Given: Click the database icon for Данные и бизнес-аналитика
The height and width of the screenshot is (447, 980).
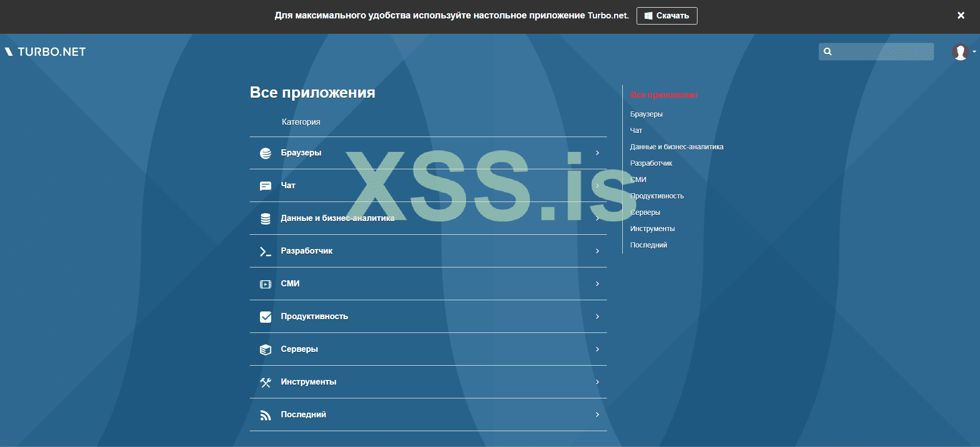Looking at the screenshot, I should (266, 218).
